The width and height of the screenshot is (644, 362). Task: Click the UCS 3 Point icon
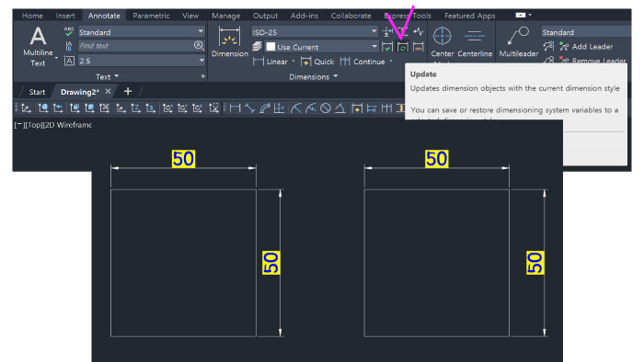tap(151, 108)
